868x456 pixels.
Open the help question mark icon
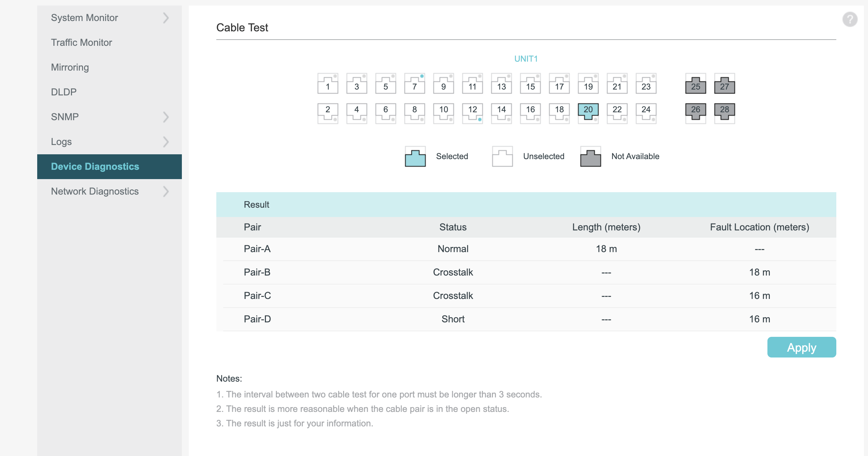850,19
